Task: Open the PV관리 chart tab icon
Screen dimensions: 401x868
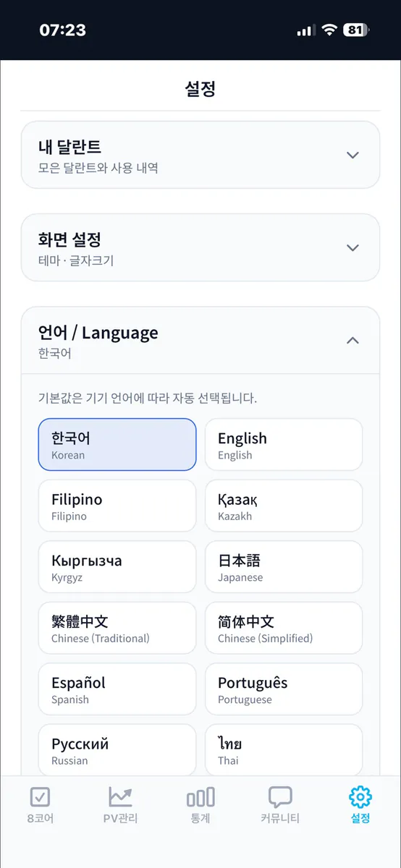Action: [120, 797]
